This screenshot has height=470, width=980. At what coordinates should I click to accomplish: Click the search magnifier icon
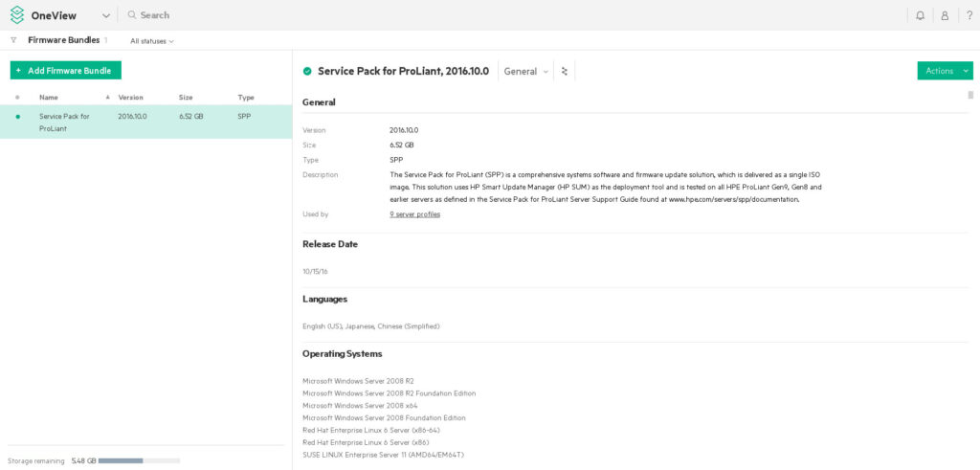(x=132, y=14)
